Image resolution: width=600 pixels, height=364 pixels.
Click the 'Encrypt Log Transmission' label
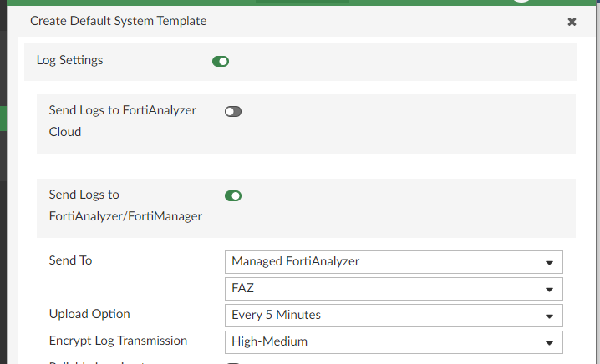click(118, 341)
